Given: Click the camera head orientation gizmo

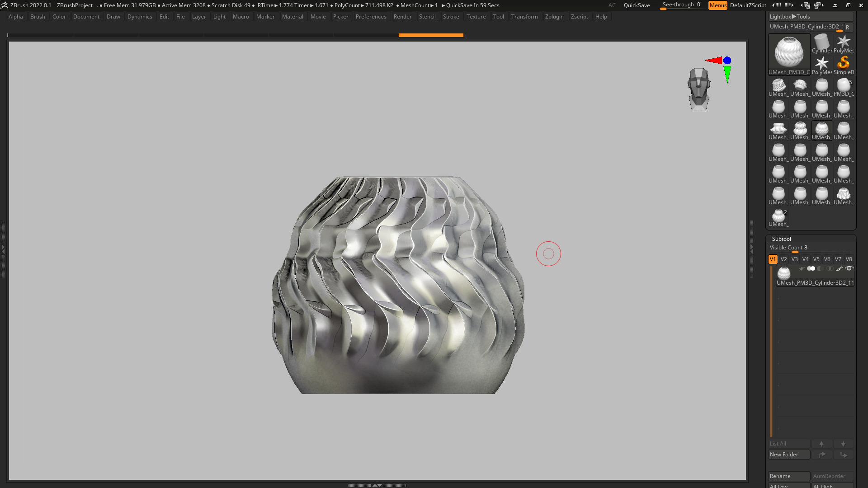Looking at the screenshot, I should point(699,89).
